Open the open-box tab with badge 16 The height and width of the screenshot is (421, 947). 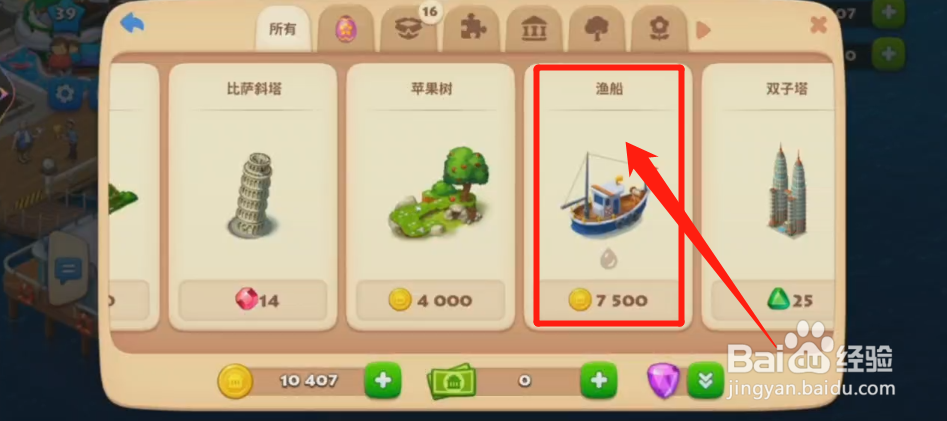click(408, 29)
